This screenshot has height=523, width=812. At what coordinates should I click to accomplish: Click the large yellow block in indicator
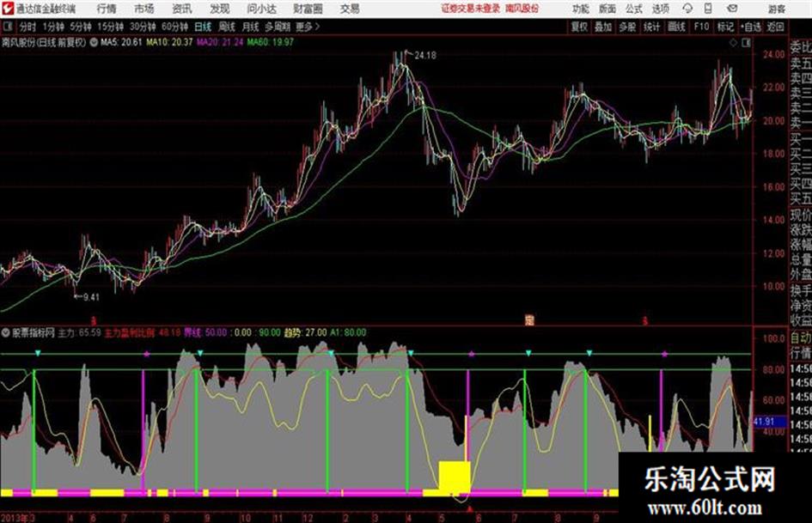[x=455, y=477]
